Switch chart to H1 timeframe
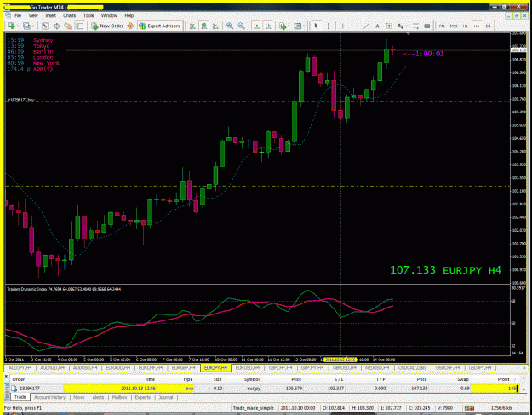This screenshot has width=532, height=415. 465,26
